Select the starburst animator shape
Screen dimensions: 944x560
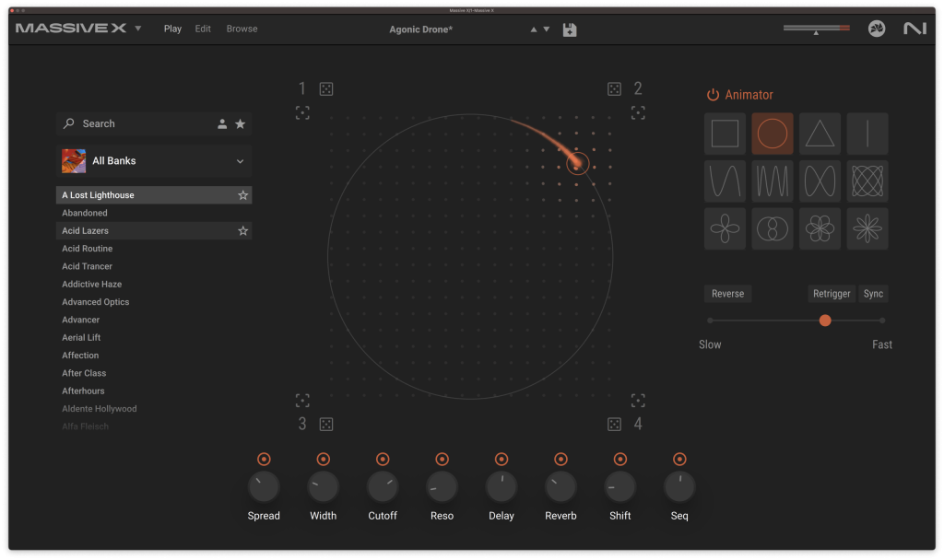[867, 228]
